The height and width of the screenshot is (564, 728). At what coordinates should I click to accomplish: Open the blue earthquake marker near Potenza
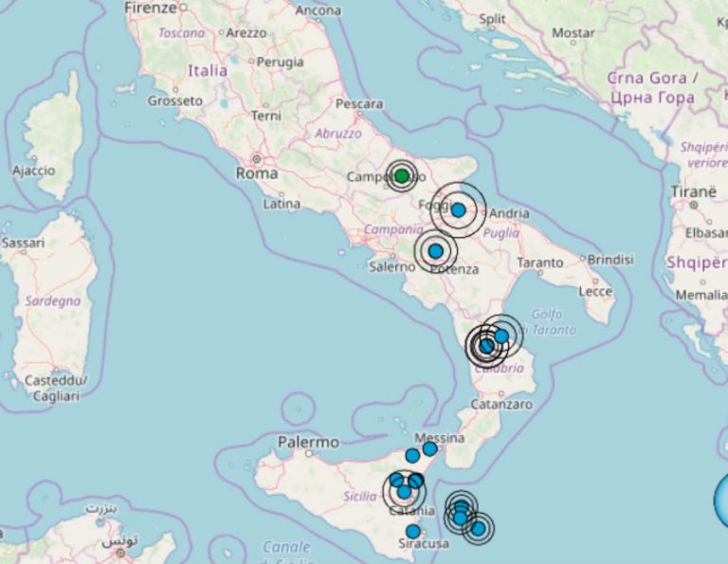tap(435, 251)
